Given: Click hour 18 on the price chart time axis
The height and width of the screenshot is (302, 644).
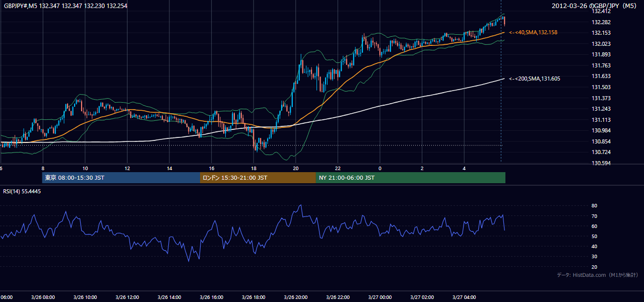Looking at the screenshot, I should (253, 168).
